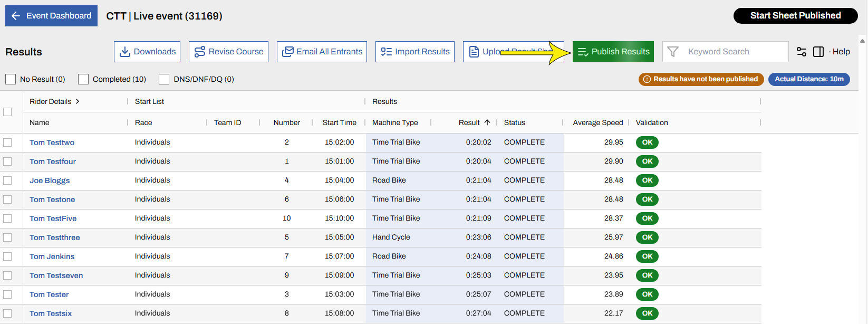Click the Publish Results button
The width and height of the screenshot is (868, 324).
click(x=613, y=52)
